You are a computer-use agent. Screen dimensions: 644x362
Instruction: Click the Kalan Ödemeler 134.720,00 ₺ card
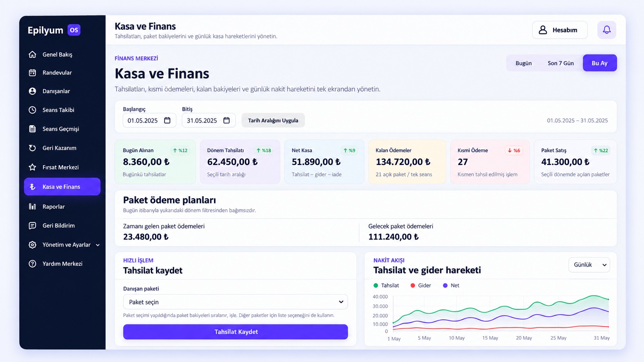point(407,162)
